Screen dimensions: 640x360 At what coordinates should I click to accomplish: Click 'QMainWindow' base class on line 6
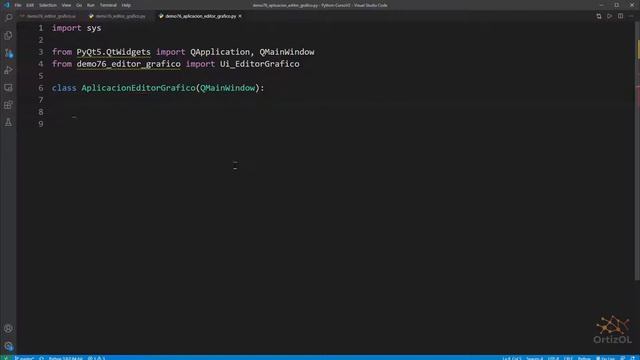coord(227,88)
